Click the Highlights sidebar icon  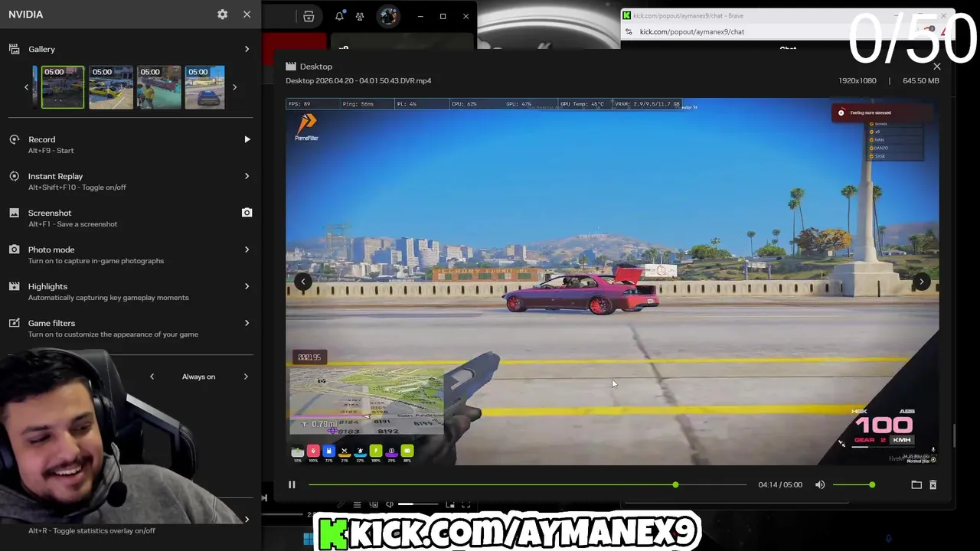tap(14, 286)
